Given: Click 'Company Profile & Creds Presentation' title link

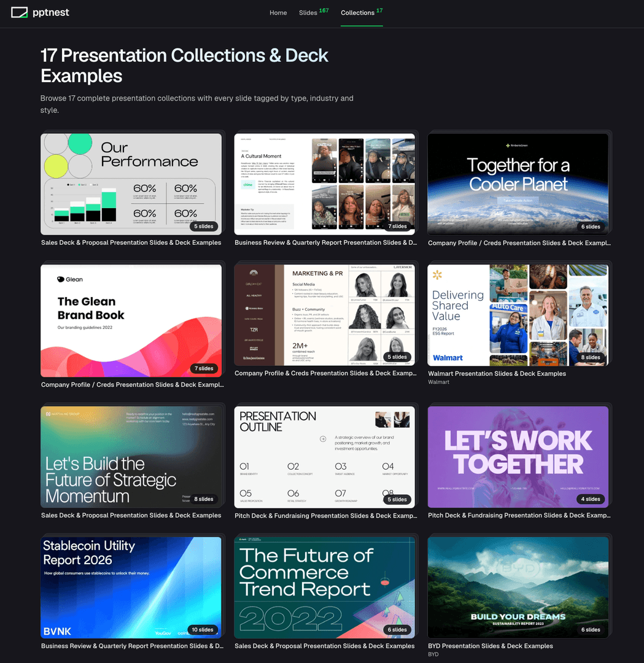Looking at the screenshot, I should pyautogui.click(x=325, y=373).
